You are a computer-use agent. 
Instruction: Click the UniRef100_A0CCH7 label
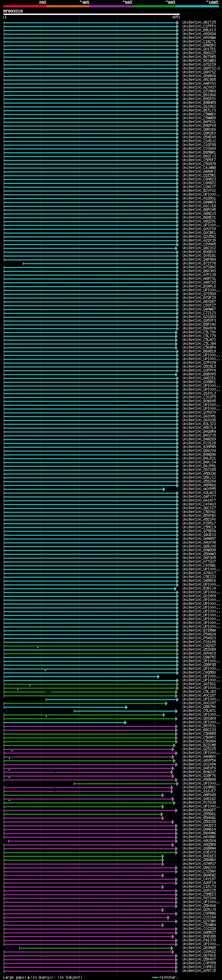click(x=199, y=703)
